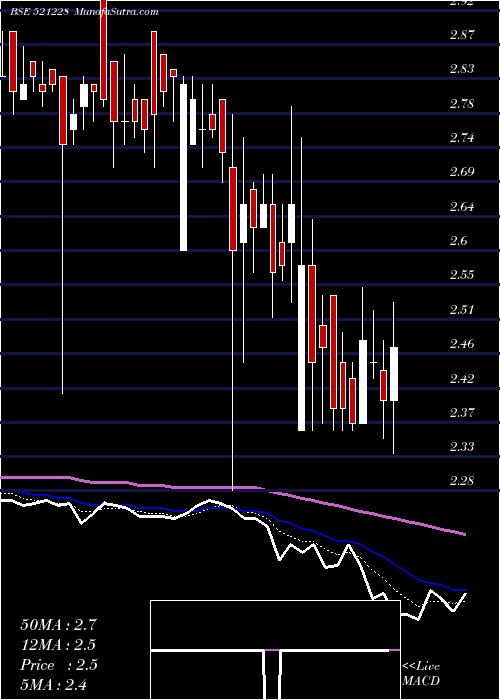Click the 2.69 price axis label

[x=462, y=172]
